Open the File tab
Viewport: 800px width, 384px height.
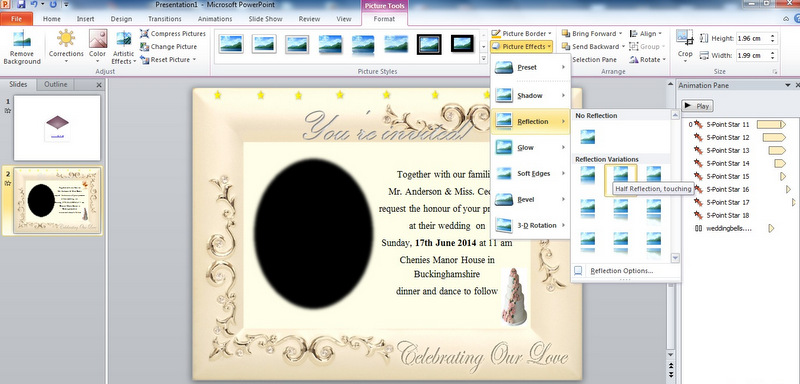point(16,19)
